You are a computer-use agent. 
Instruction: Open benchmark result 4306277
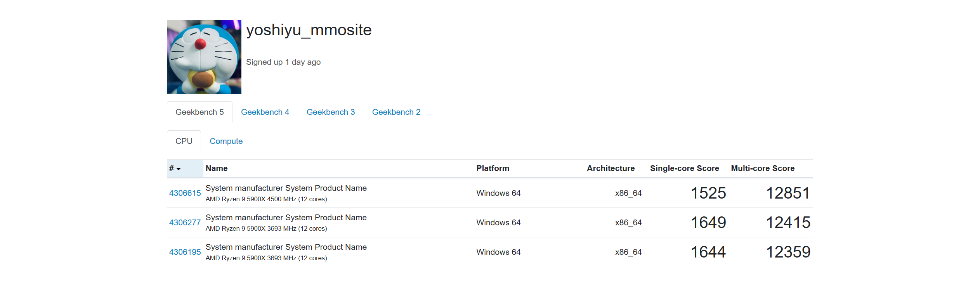click(x=185, y=223)
